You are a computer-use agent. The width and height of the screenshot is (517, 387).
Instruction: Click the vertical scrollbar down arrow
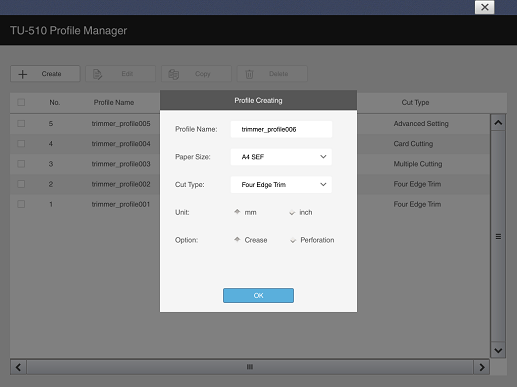pos(498,350)
